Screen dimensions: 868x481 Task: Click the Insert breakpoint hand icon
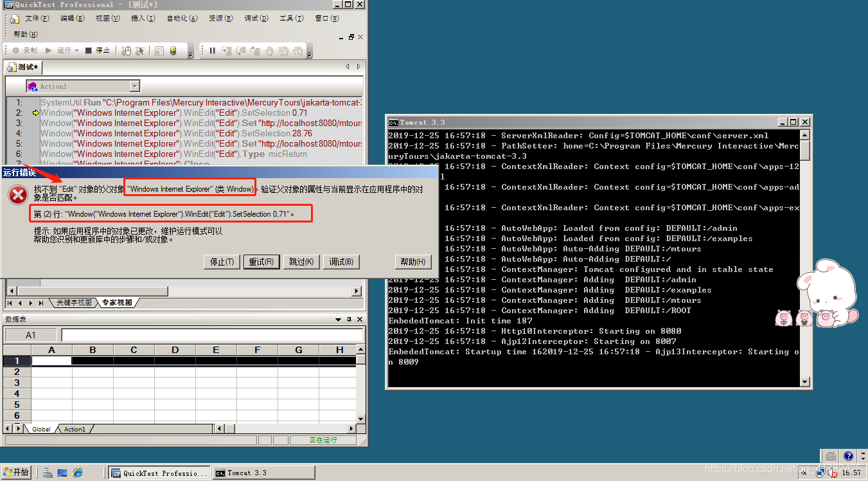[270, 51]
